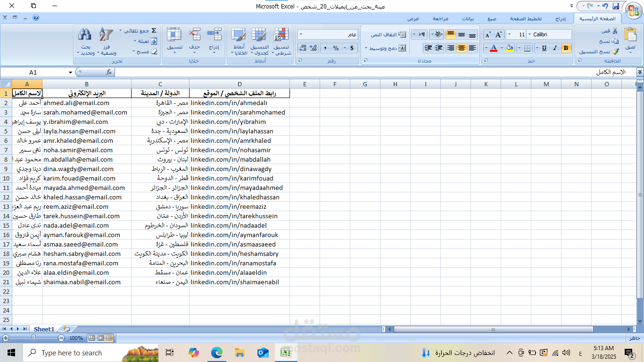Expand the fill color dropdown arrow
This screenshot has width=644, height=362.
click(502, 48)
